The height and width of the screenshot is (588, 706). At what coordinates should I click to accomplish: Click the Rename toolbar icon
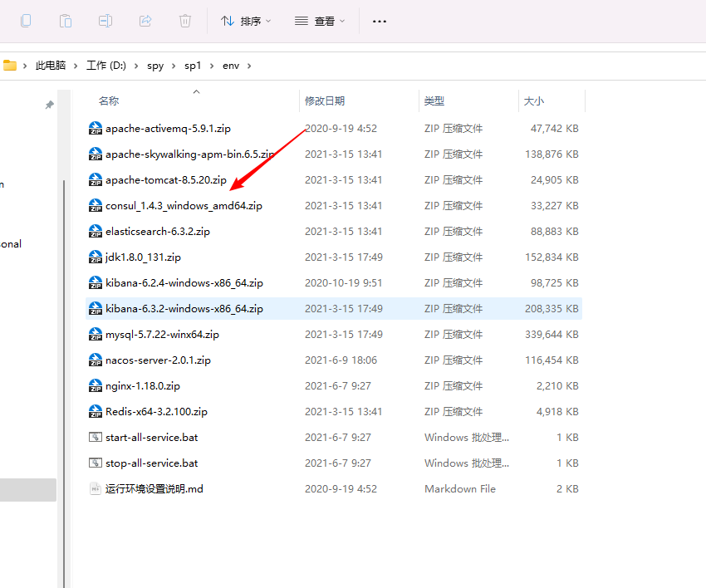[105, 21]
